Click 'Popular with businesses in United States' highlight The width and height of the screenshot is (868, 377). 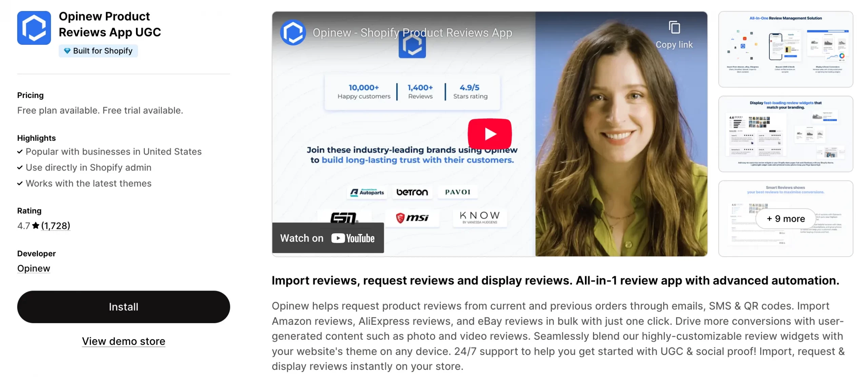tap(114, 152)
